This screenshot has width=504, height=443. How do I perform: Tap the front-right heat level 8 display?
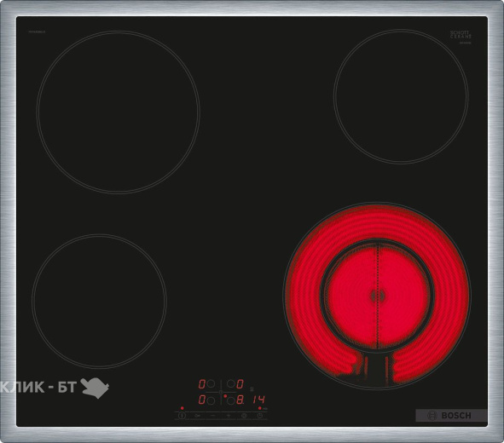tap(240, 400)
